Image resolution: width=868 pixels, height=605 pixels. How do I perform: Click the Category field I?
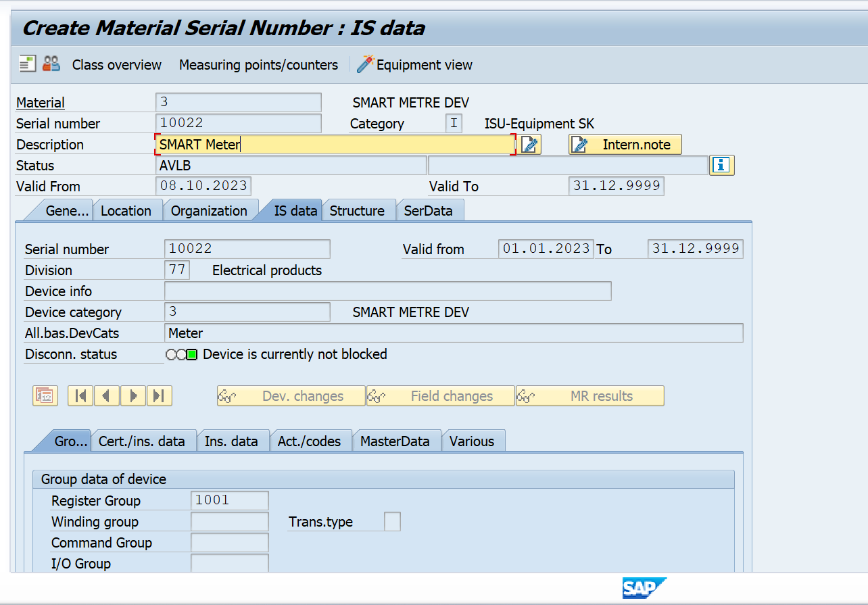click(454, 123)
